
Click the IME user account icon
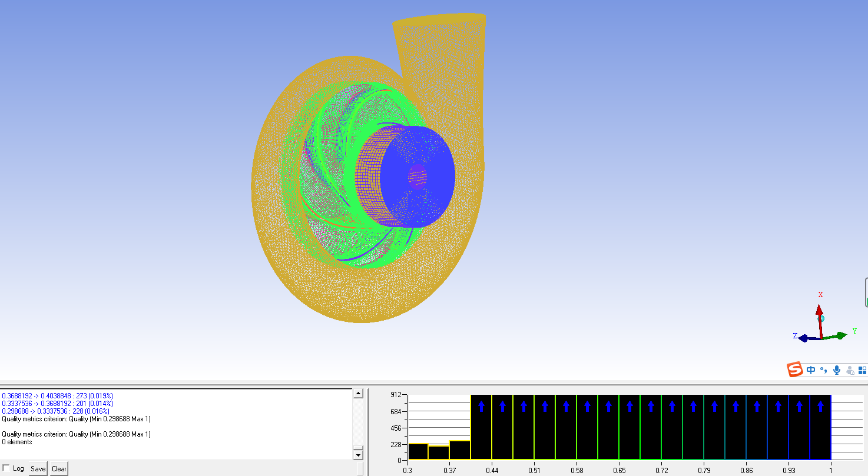[x=850, y=371]
